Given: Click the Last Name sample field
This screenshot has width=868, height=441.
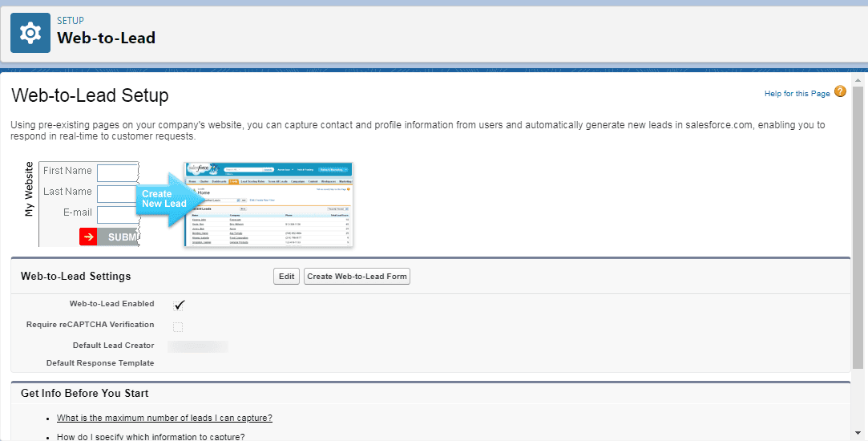Looking at the screenshot, I should point(117,194).
